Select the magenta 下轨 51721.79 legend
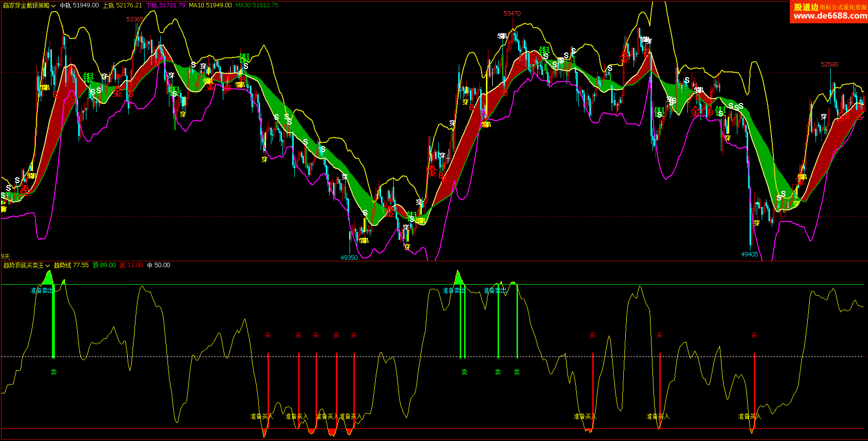868x441 pixels. (x=166, y=5)
